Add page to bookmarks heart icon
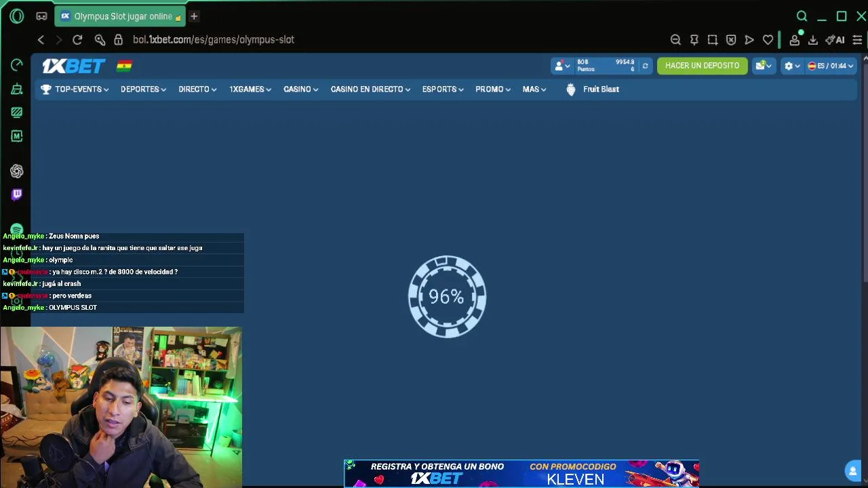This screenshot has width=868, height=488. point(768,40)
